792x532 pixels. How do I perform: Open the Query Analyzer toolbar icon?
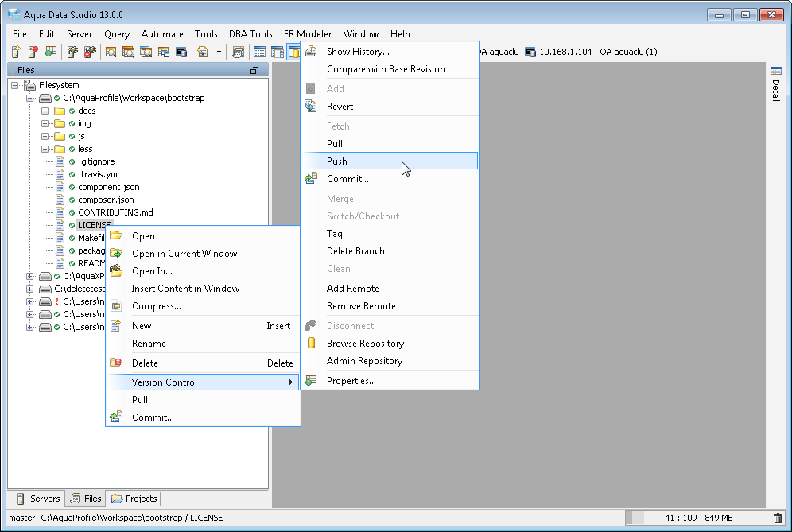point(111,52)
